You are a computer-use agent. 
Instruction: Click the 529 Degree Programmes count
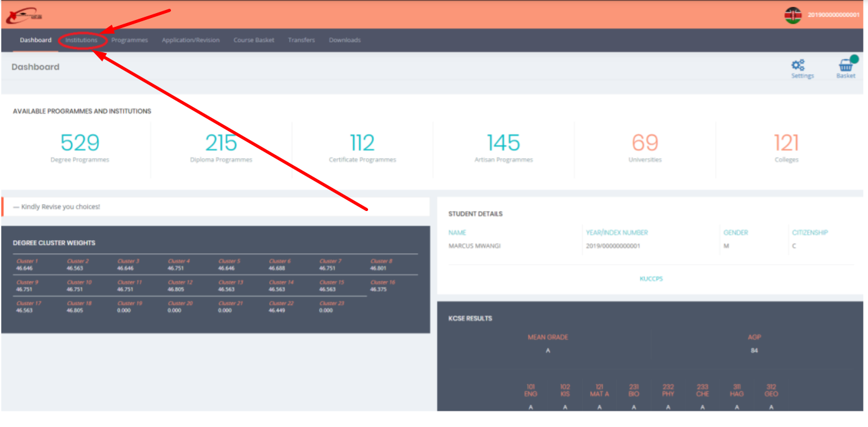click(80, 143)
